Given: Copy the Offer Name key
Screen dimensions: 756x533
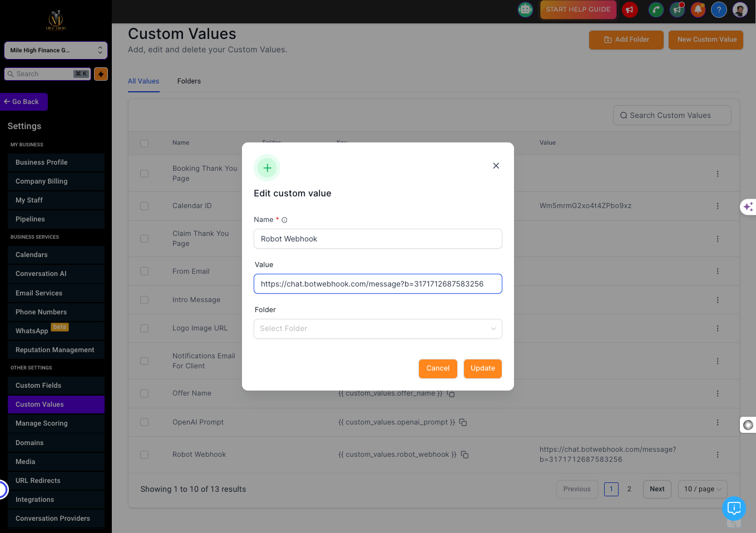Looking at the screenshot, I should point(451,393).
